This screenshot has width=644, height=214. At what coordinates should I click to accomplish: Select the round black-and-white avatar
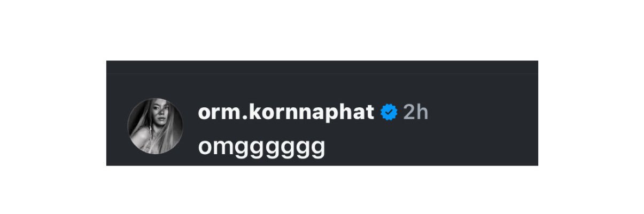coord(155,126)
